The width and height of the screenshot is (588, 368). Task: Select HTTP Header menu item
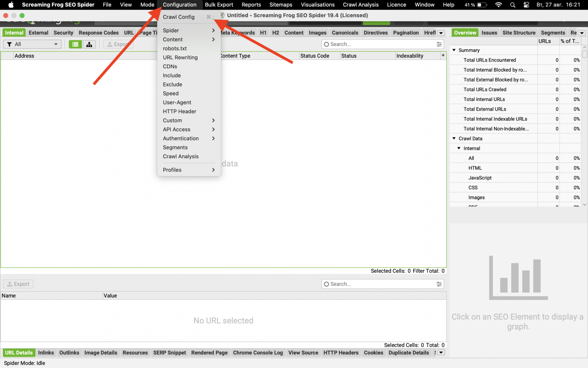pyautogui.click(x=189, y=111)
